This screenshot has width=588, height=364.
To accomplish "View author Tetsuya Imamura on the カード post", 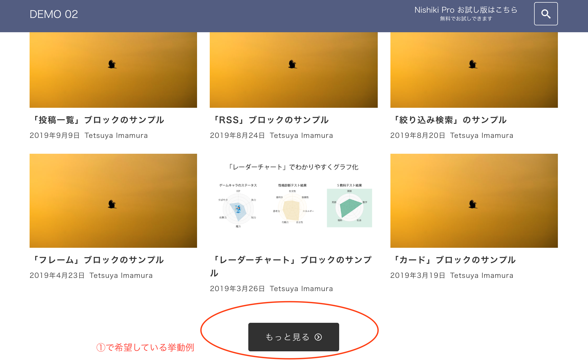I will pos(482,275).
